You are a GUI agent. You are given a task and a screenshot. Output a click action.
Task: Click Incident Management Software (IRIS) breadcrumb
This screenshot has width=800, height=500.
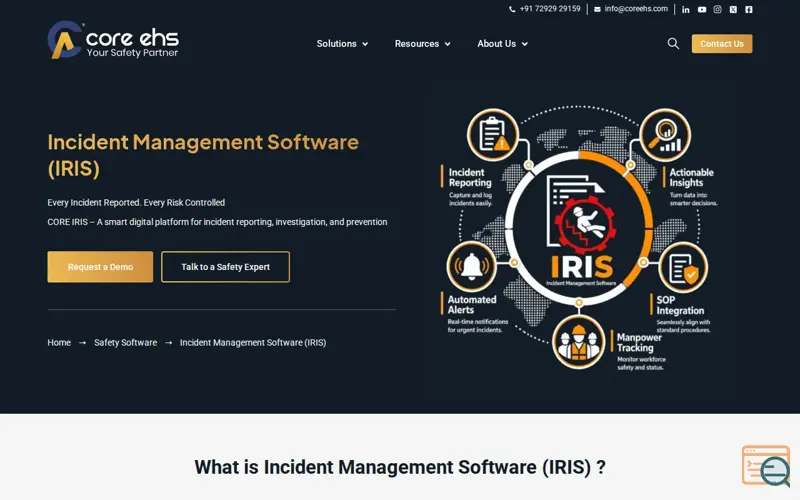click(x=253, y=343)
